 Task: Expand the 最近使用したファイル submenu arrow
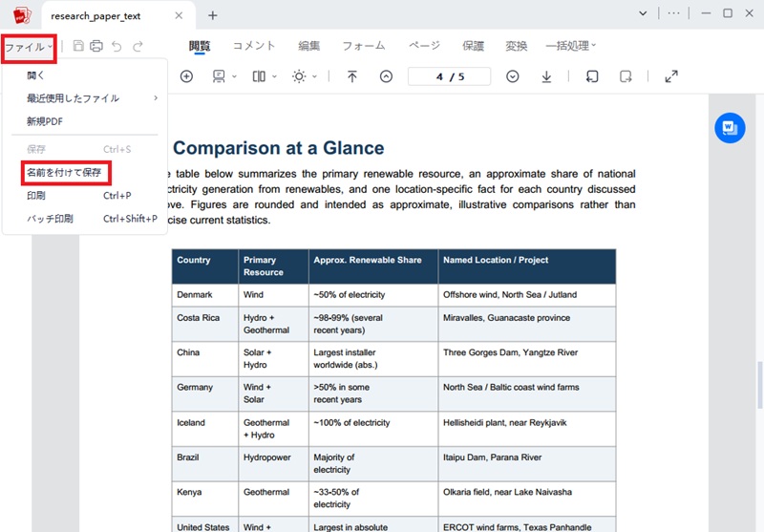coord(156,98)
